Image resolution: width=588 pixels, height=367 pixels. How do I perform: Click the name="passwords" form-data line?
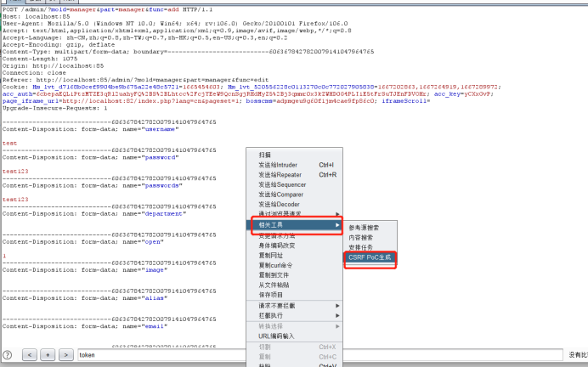(93, 185)
